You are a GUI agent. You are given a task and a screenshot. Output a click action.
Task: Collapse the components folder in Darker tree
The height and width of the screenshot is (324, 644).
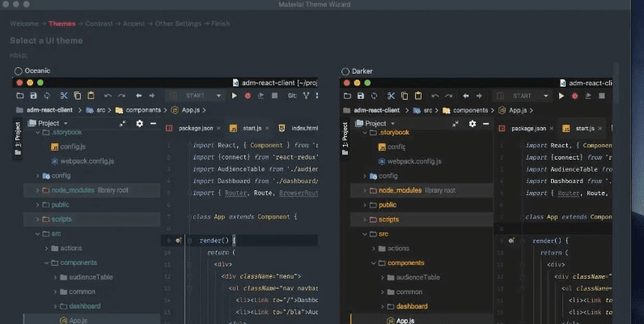(373, 263)
